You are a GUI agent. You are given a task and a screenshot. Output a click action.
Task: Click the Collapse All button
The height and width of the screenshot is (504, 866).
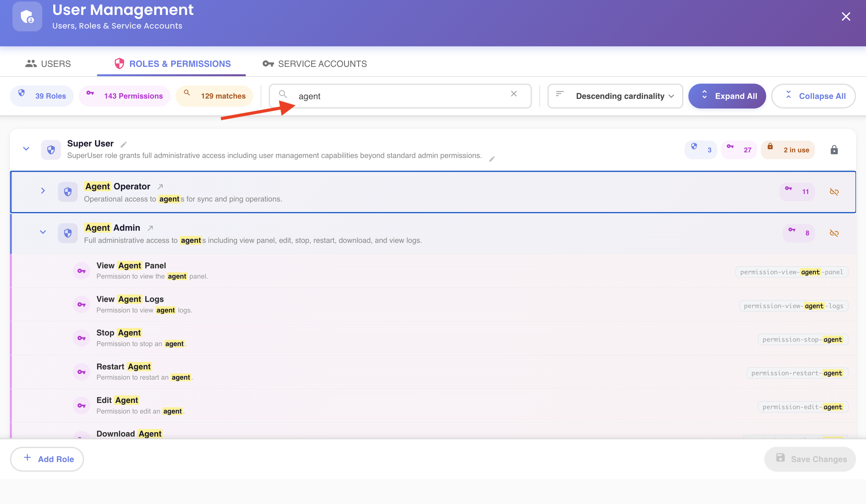click(813, 96)
